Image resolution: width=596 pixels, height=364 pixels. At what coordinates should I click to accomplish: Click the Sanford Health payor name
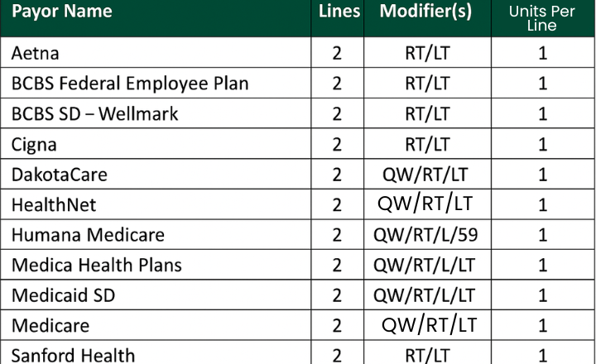coord(73,355)
